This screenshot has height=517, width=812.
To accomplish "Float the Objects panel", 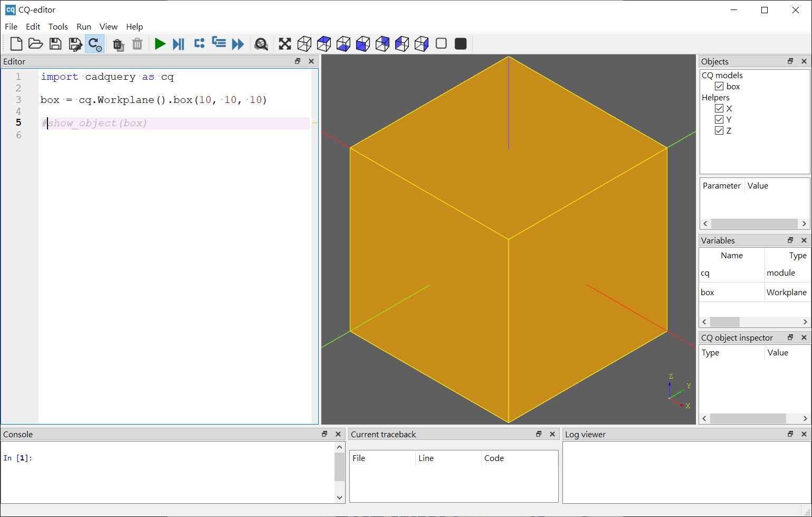I will pyautogui.click(x=790, y=61).
